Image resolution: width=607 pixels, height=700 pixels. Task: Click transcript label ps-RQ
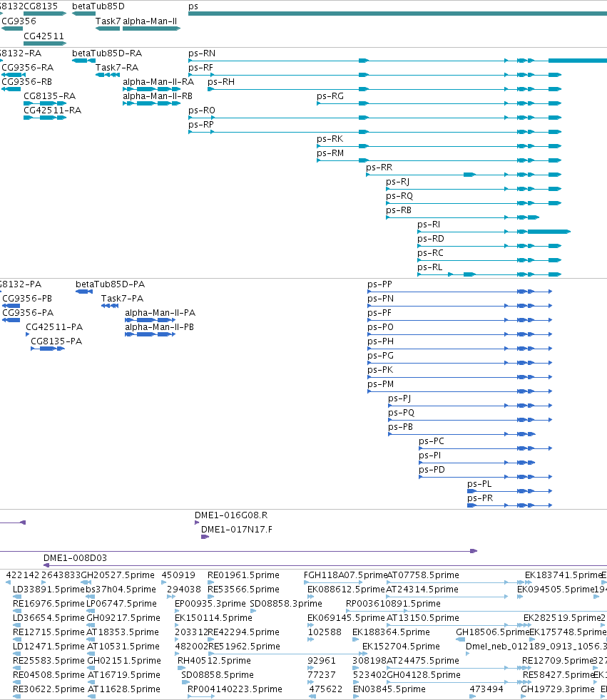tap(399, 196)
